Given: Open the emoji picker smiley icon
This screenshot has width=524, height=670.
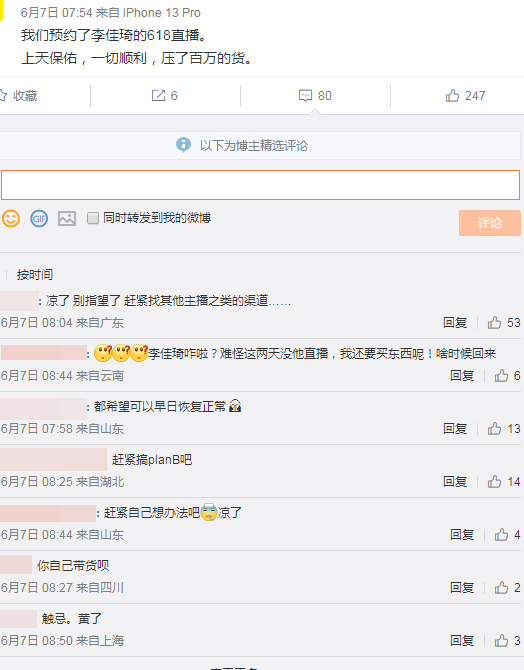Looking at the screenshot, I should [11, 218].
